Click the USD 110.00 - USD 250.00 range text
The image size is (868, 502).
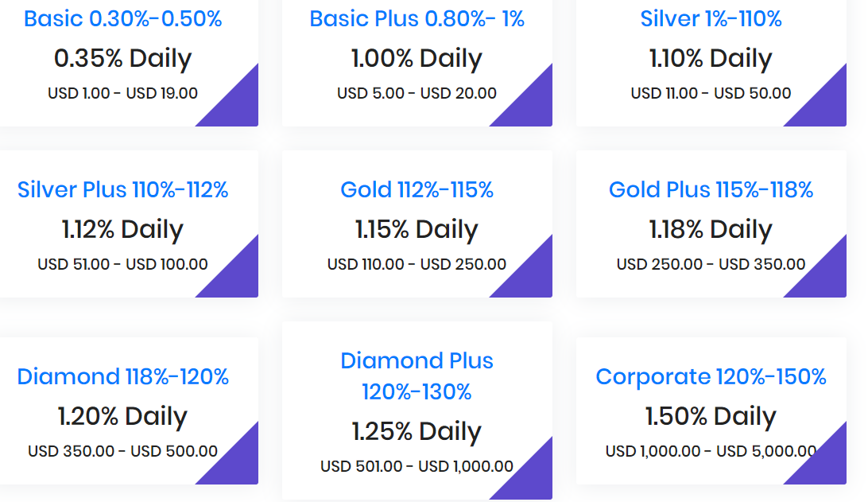coord(417,264)
